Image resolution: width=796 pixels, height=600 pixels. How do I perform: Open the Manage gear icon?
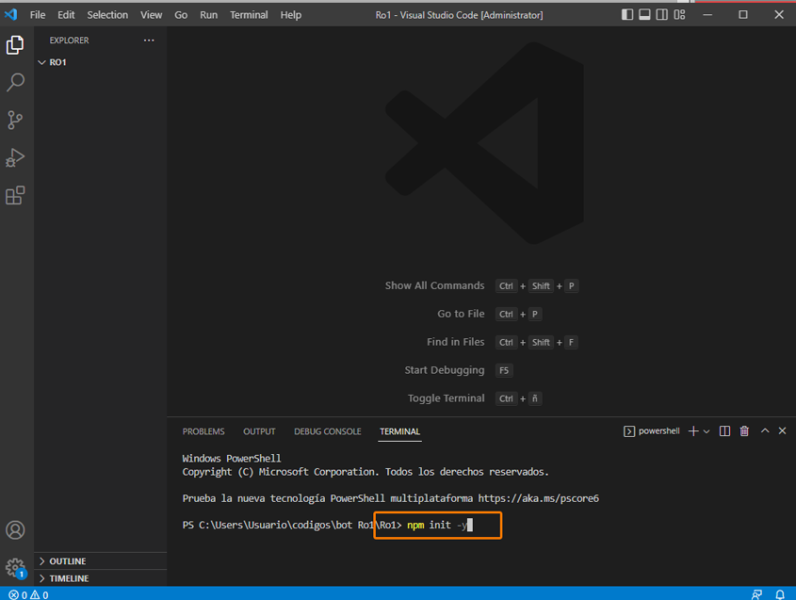15,567
